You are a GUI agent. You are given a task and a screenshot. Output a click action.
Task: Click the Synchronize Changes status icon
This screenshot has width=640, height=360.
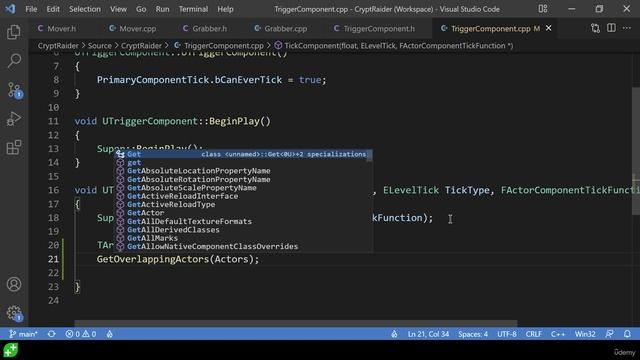pyautogui.click(x=51, y=334)
